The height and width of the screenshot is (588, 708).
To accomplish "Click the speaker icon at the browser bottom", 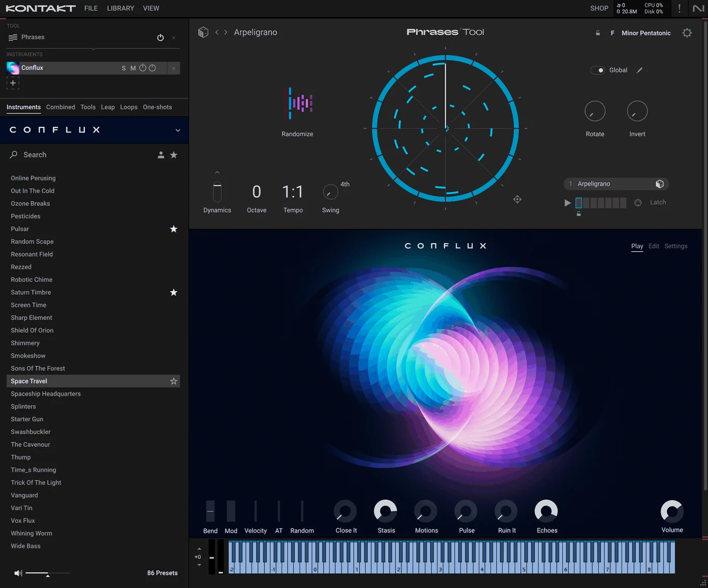I will coord(18,573).
